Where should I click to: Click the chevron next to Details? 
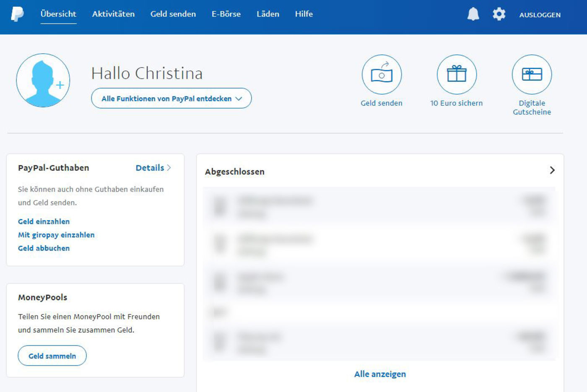coord(169,168)
